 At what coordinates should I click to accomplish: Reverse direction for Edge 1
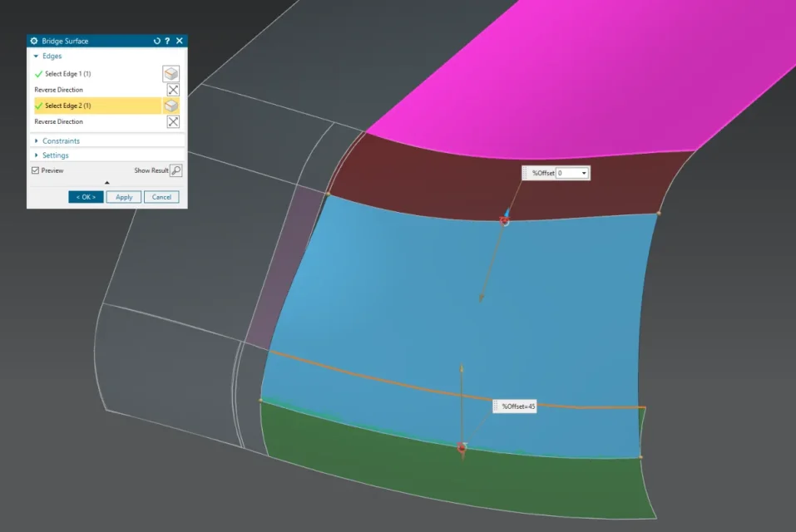[173, 90]
